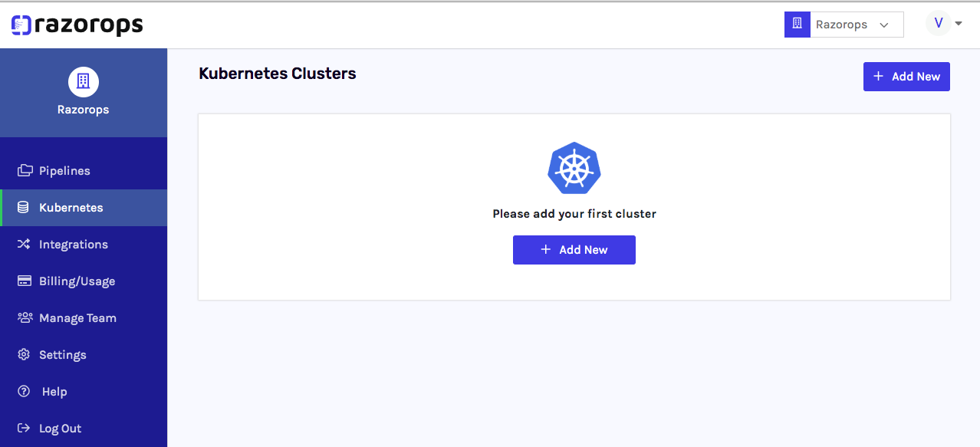The image size is (980, 447).
Task: Click the building icon above Razorops workspace label
Action: pyautogui.click(x=83, y=82)
